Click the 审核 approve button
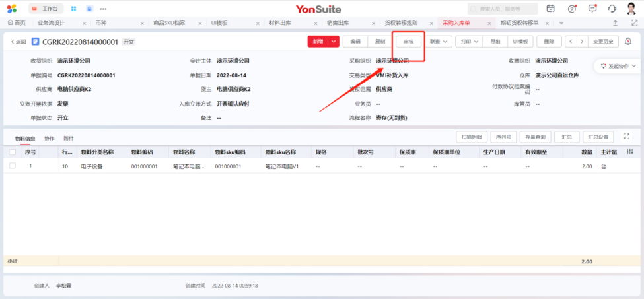Screen dimensions: 644x299 (x=408, y=42)
